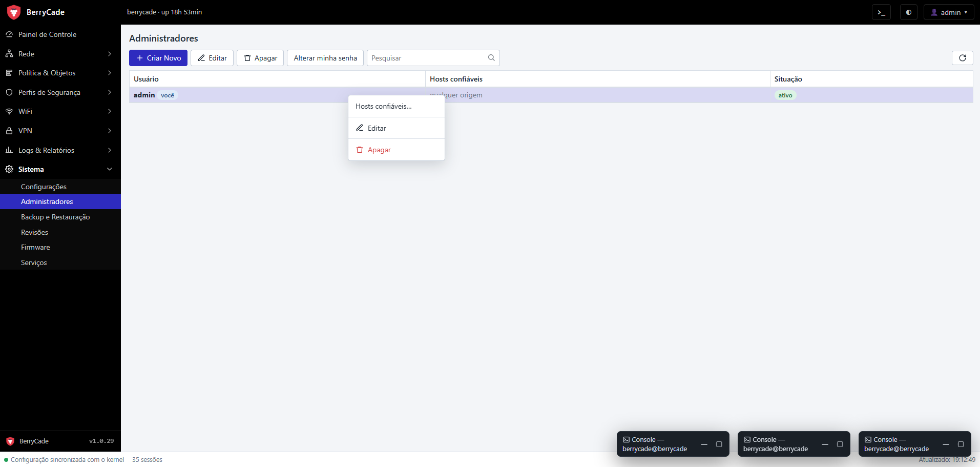Click '35 sessões' in status bar

(147, 460)
